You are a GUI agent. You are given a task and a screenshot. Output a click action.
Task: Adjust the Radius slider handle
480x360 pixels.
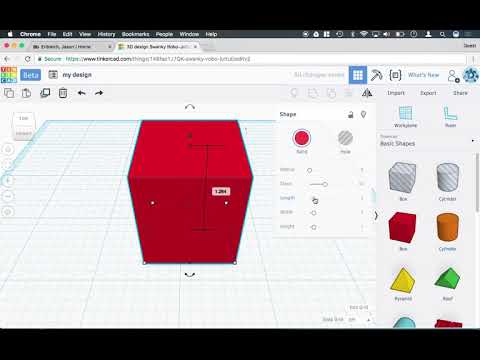tap(309, 170)
